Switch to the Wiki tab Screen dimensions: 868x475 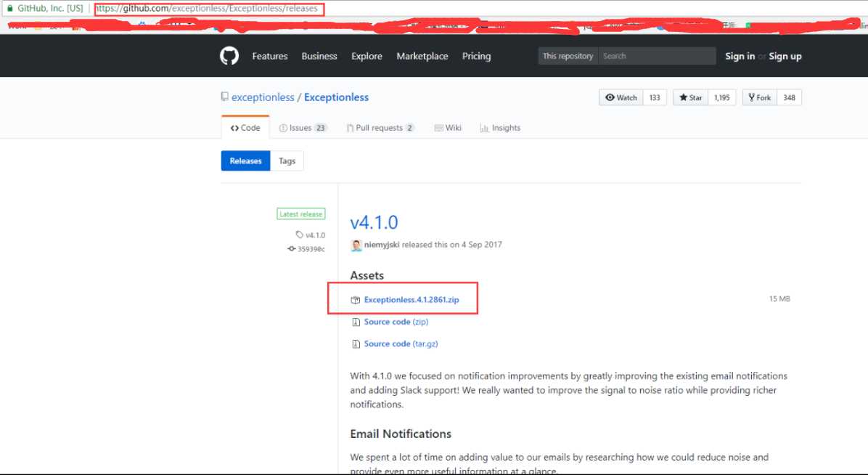[x=448, y=128]
